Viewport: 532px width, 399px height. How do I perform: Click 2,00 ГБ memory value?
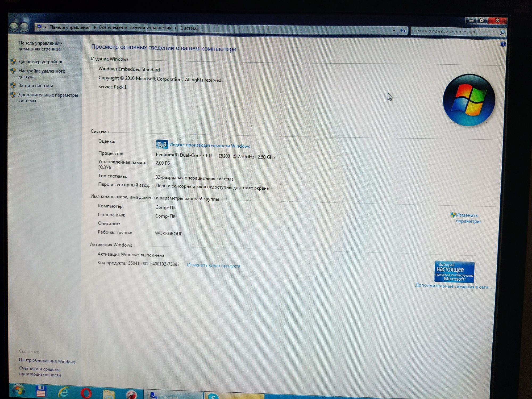tap(163, 163)
